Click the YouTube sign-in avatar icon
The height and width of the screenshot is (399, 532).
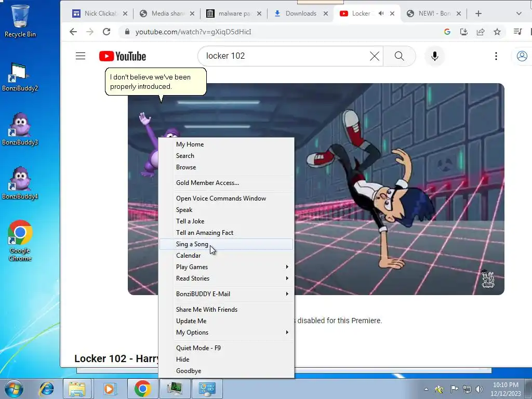coord(522,56)
